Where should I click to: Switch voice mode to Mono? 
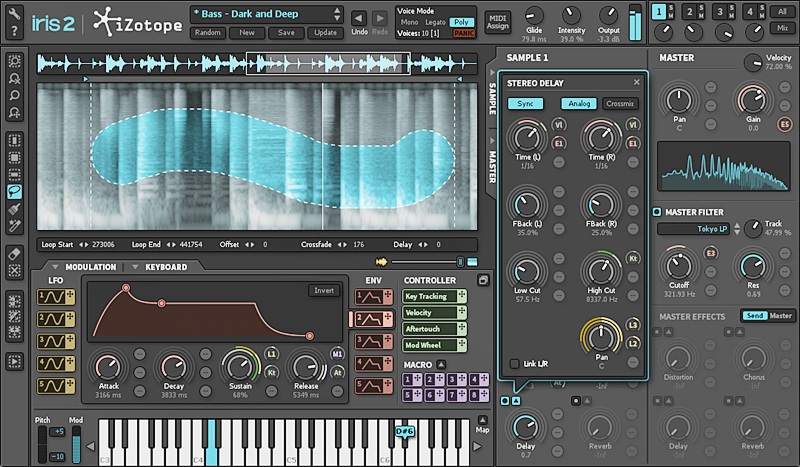click(x=409, y=22)
